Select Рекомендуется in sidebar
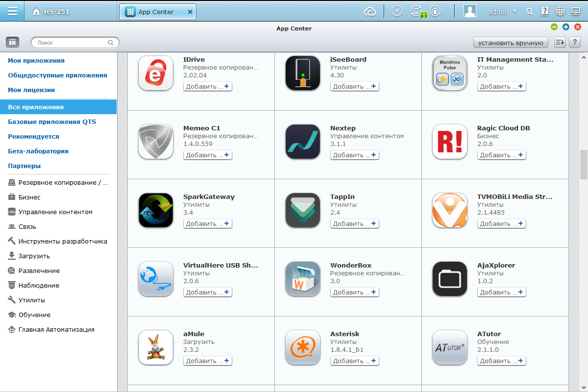Screen dimensions: 588x392 pos(33,136)
